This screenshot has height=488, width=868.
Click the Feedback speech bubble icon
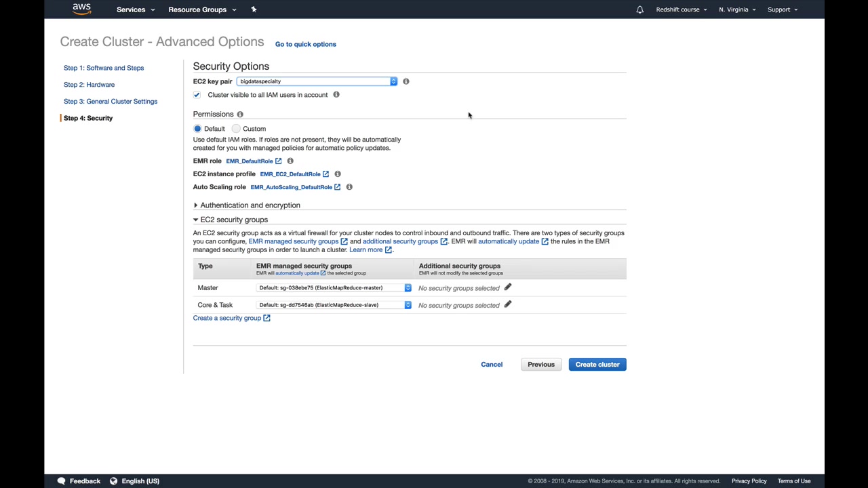click(x=62, y=481)
